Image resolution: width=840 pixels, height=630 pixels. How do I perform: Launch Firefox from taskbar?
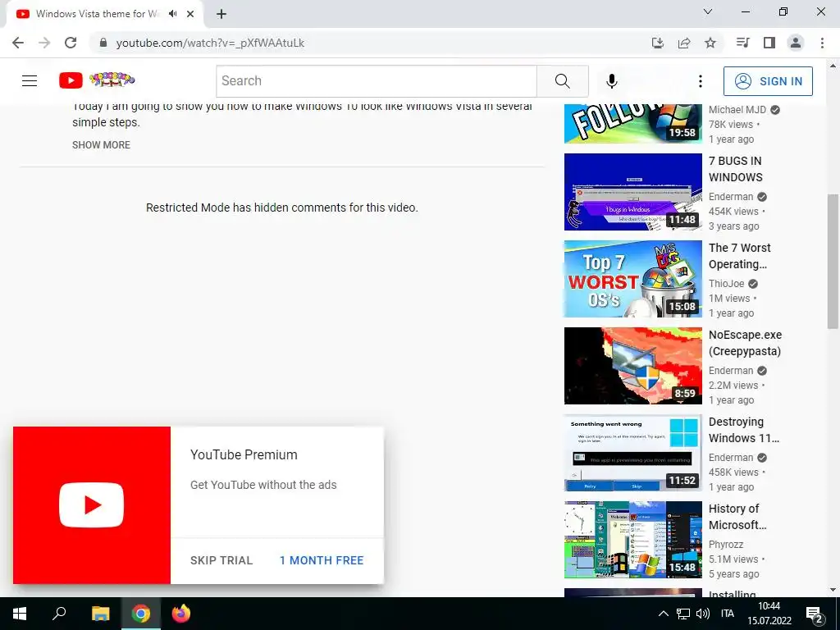click(181, 614)
